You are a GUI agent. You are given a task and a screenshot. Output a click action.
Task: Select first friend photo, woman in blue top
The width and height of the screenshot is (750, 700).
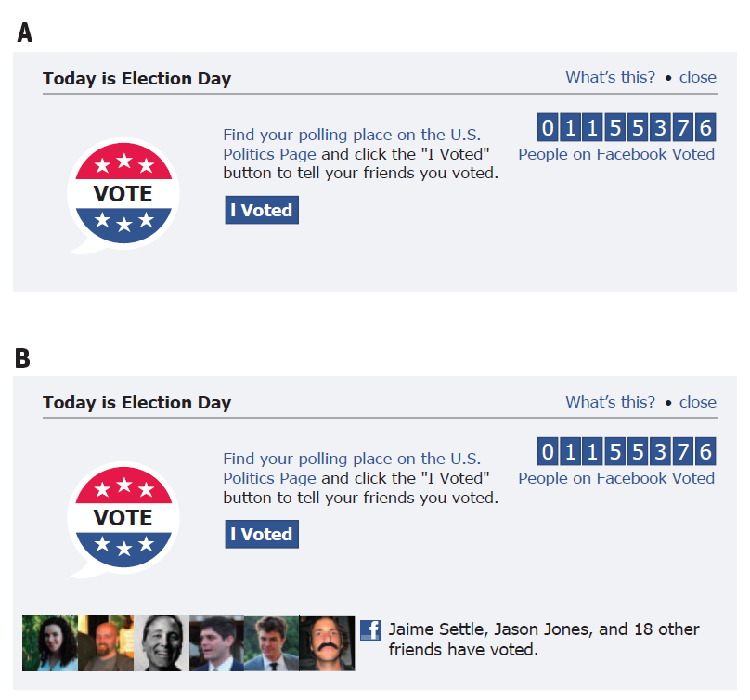tap(49, 642)
